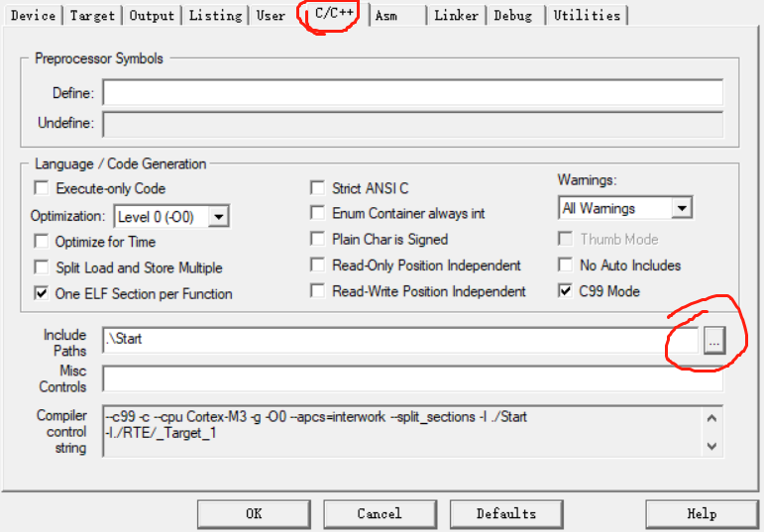Switch to the Debug tab
This screenshot has height=532, width=764.
[x=512, y=15]
